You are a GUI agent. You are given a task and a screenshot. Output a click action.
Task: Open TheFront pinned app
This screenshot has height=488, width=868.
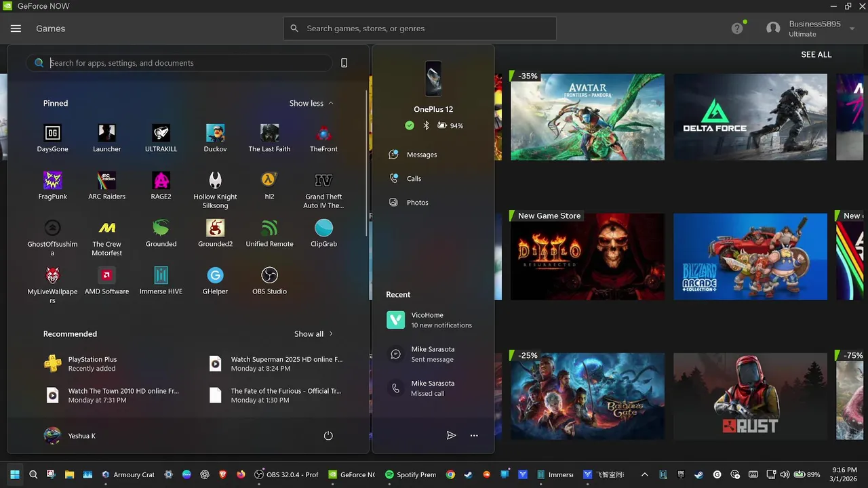(x=323, y=138)
